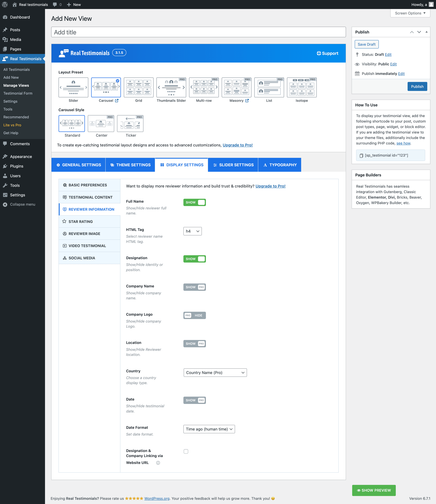Toggle the Company Name Pro switch

[195, 287]
